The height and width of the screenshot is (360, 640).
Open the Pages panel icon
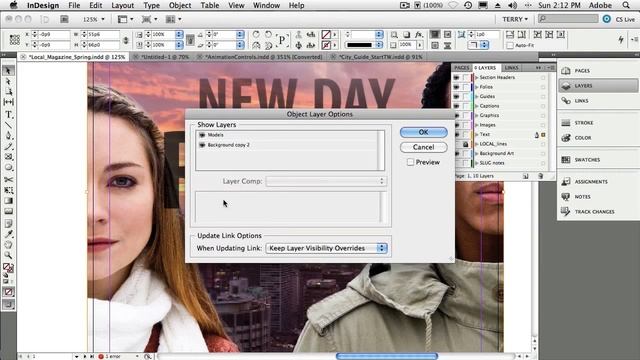tap(566, 71)
